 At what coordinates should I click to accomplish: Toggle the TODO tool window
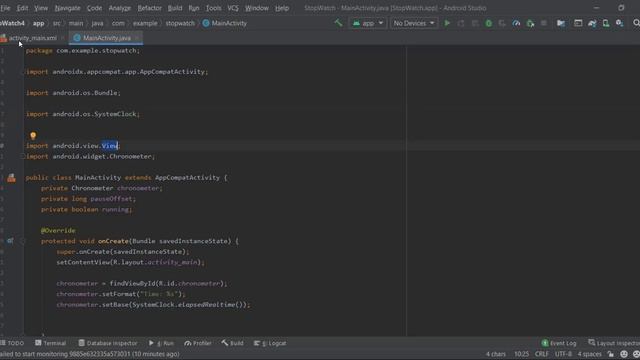tap(12, 343)
